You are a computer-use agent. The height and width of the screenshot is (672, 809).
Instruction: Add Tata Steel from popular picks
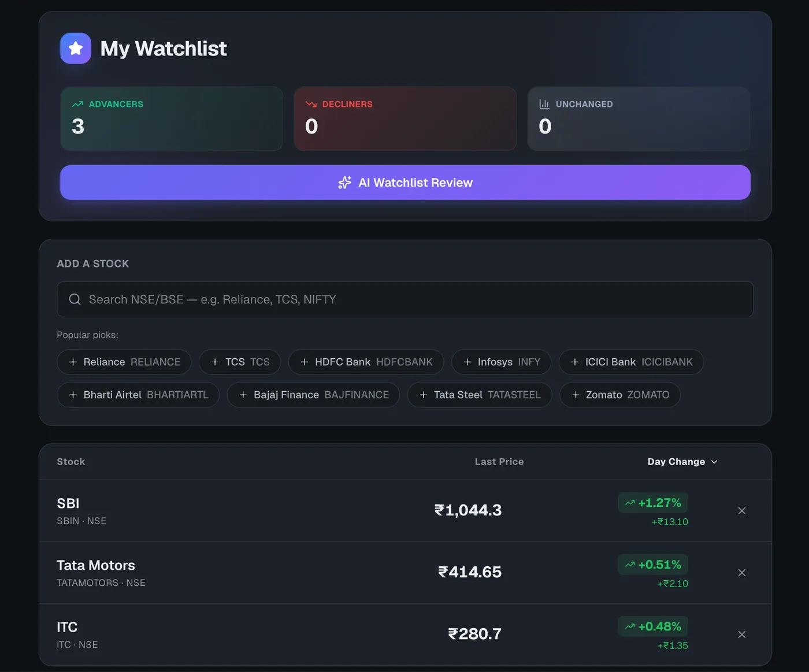pyautogui.click(x=480, y=395)
